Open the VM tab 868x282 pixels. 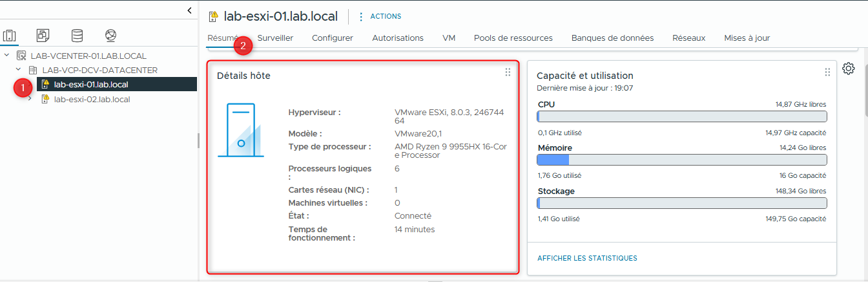coord(449,38)
